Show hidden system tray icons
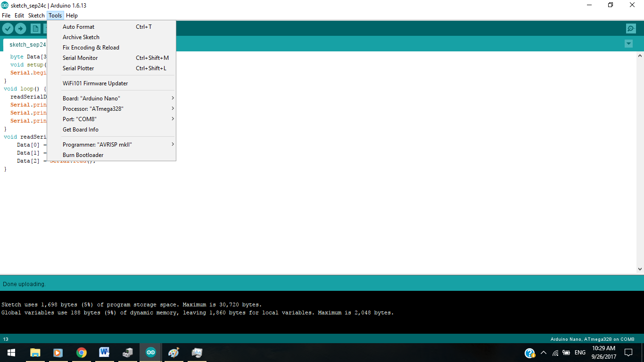This screenshot has width=644, height=362. point(544,353)
